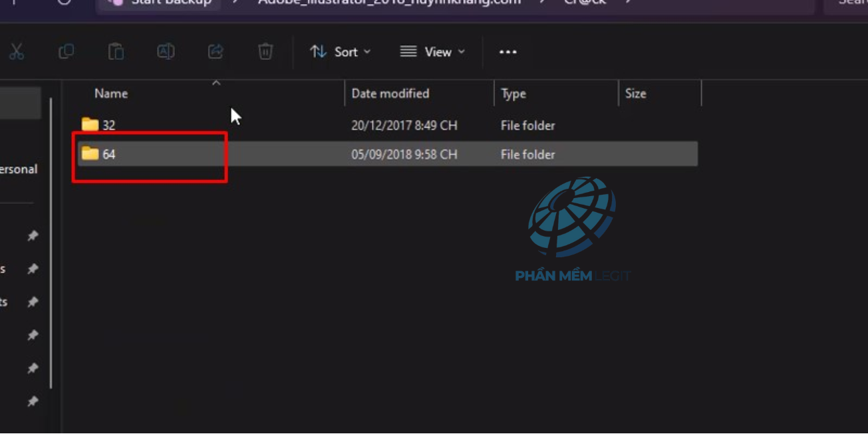Click the Delete trash can icon
This screenshot has height=436, width=868.
tap(265, 52)
